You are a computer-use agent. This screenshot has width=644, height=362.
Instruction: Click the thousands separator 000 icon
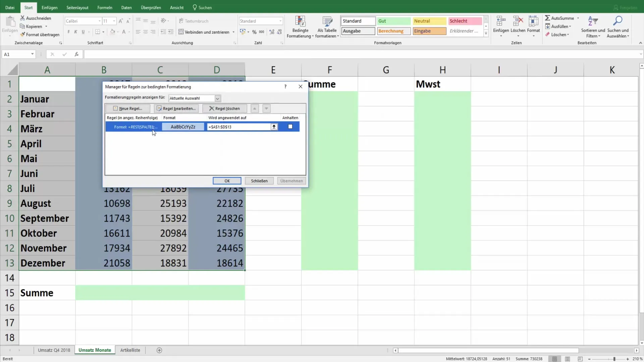[262, 32]
